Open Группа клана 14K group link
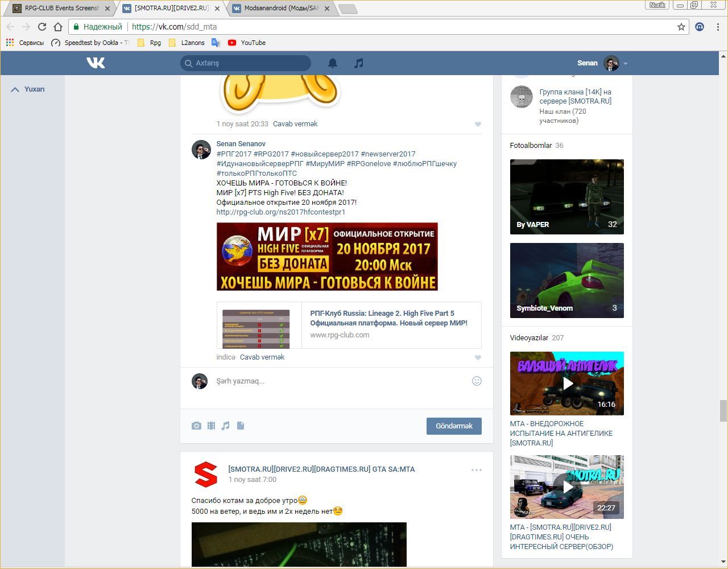The height and width of the screenshot is (569, 728). 576,97
